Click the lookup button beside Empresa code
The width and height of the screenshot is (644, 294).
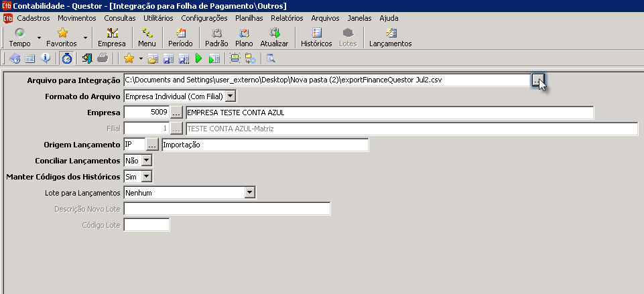tap(176, 113)
